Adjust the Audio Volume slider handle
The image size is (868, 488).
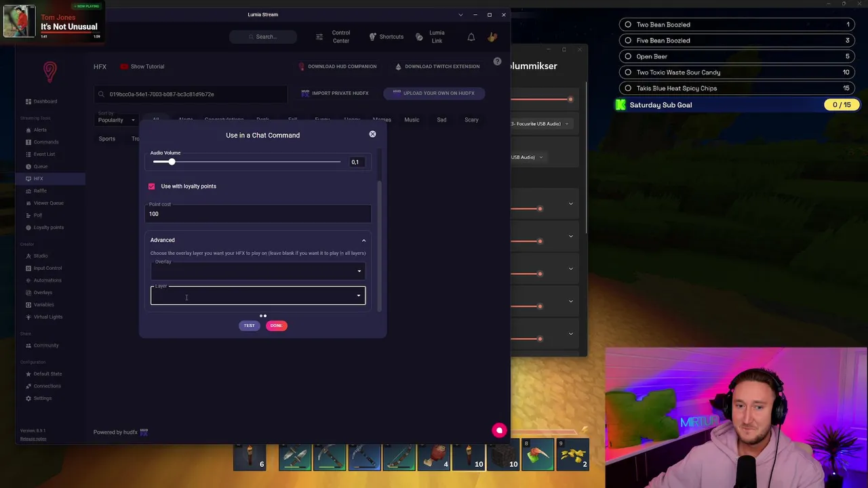(x=172, y=162)
